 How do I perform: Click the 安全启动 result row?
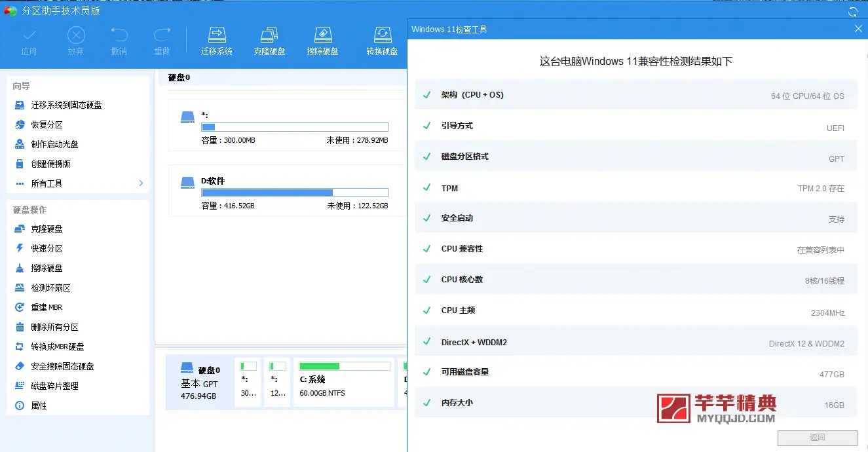pos(636,218)
